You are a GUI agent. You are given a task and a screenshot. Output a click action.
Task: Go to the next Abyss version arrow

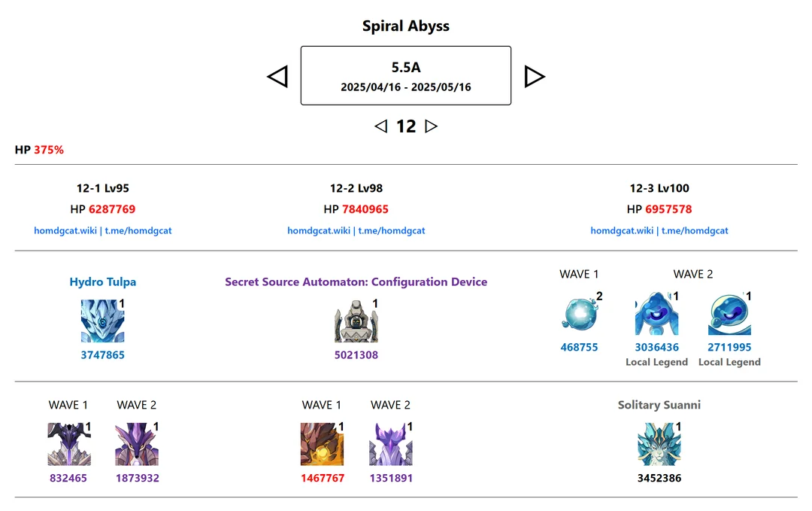coord(535,76)
